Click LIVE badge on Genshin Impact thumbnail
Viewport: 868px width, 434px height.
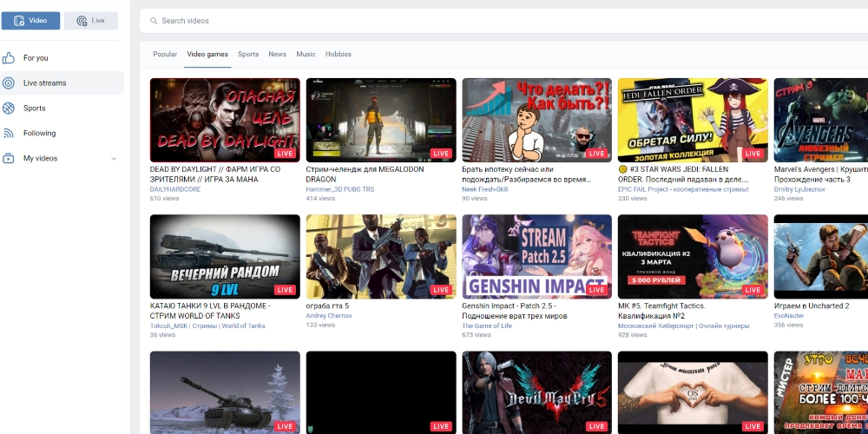[x=596, y=290]
